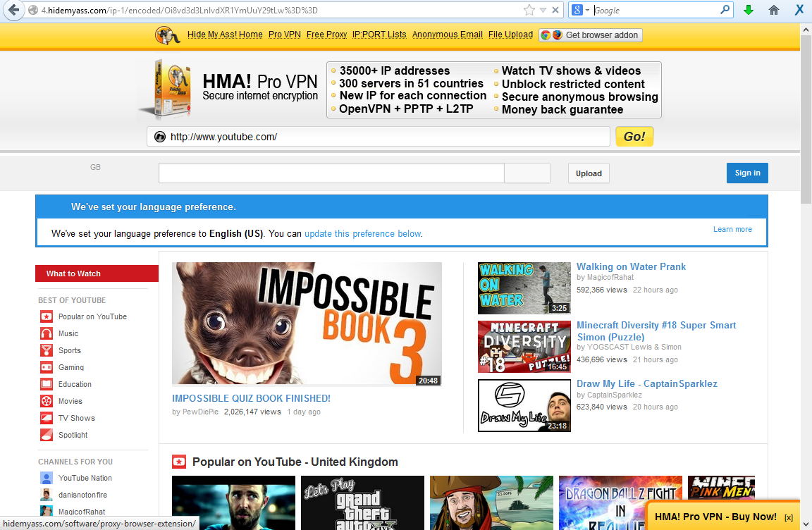
Task: Play Draw My Life thumbnail
Action: pos(524,405)
